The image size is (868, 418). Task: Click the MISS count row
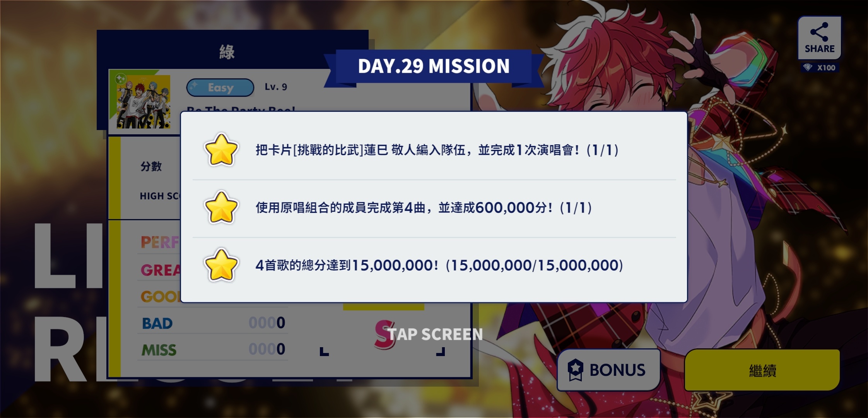point(213,349)
